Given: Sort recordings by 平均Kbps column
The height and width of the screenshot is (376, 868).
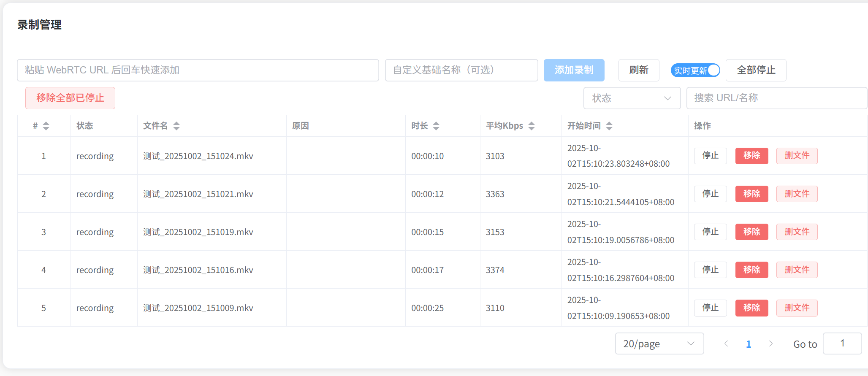Looking at the screenshot, I should click(532, 126).
